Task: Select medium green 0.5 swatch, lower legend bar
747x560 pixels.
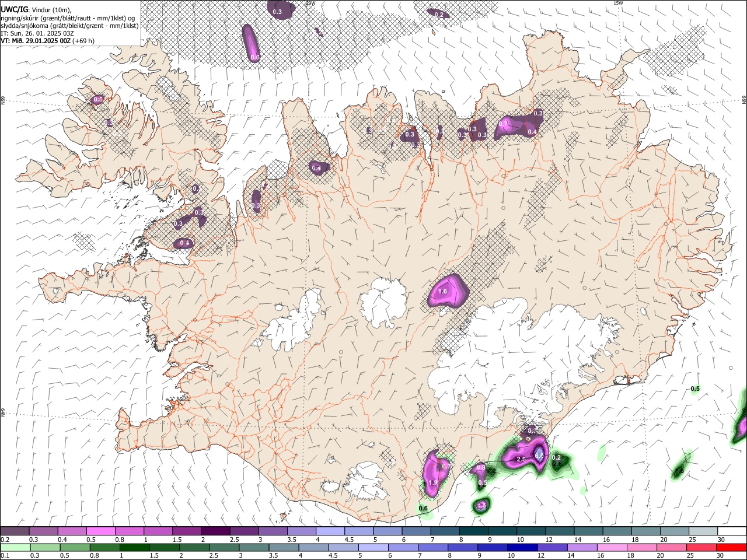Action: click(x=75, y=547)
